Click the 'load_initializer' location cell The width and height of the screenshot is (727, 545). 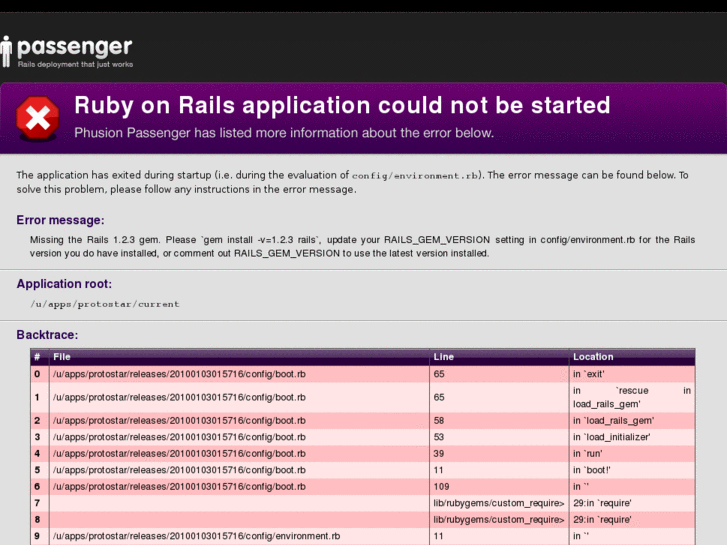[611, 437]
